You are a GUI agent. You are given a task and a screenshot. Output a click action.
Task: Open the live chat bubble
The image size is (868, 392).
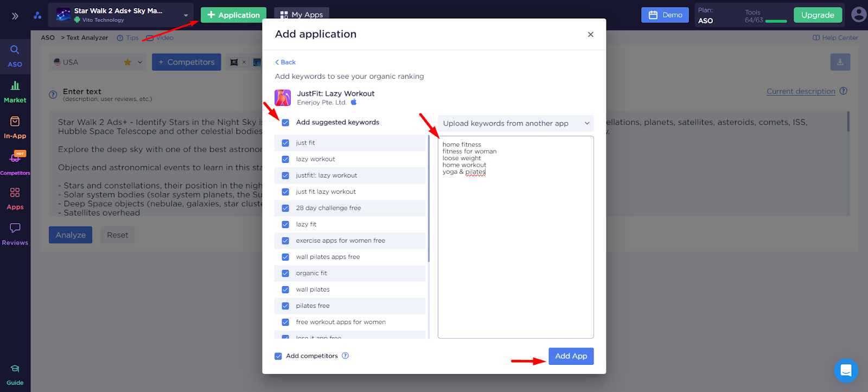[846, 371]
